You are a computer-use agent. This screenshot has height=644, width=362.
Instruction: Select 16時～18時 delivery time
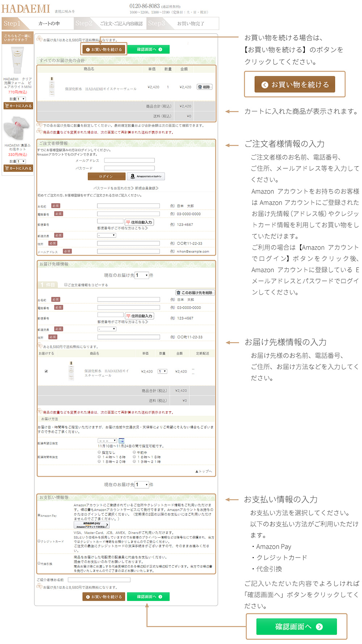pyautogui.click(x=134, y=457)
